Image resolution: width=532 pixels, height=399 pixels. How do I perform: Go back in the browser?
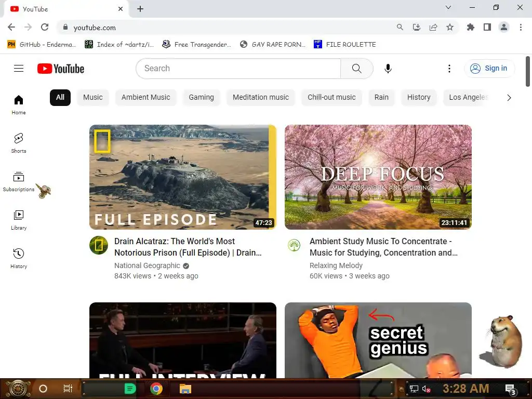pyautogui.click(x=11, y=28)
